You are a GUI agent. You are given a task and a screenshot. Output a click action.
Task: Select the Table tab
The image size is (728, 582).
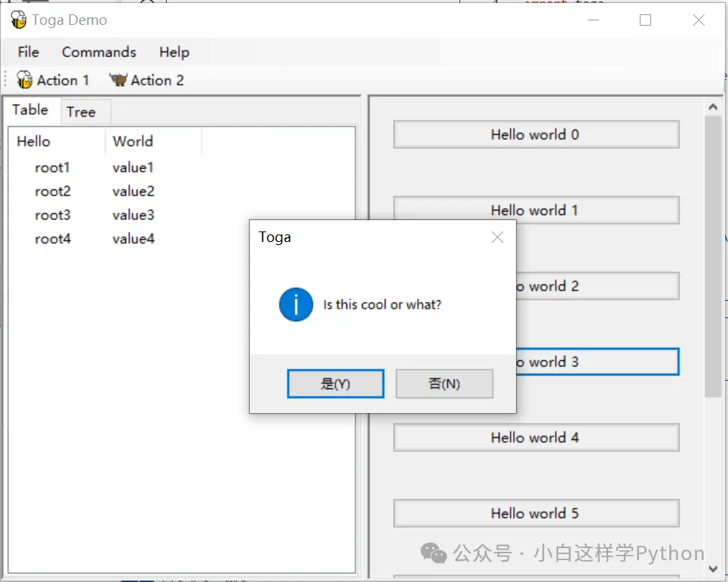[30, 110]
